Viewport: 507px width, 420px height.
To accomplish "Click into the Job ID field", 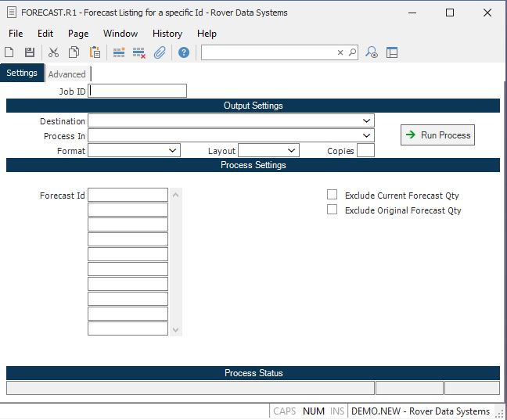I will [138, 91].
